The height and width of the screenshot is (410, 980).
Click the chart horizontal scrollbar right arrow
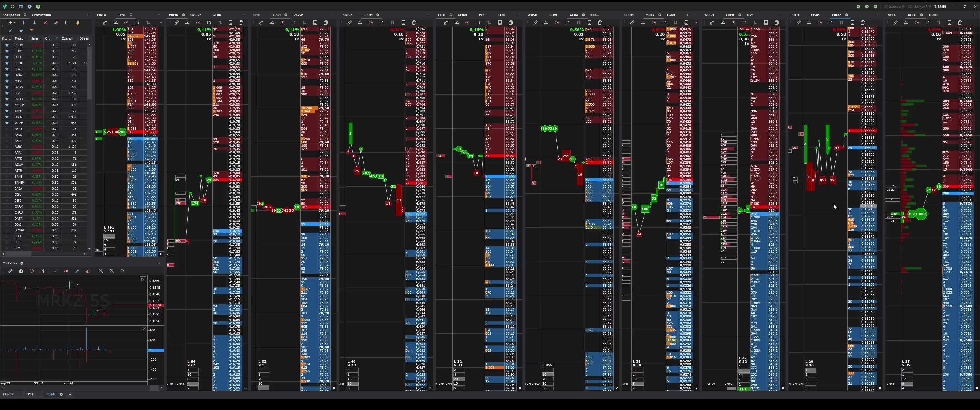[161, 388]
